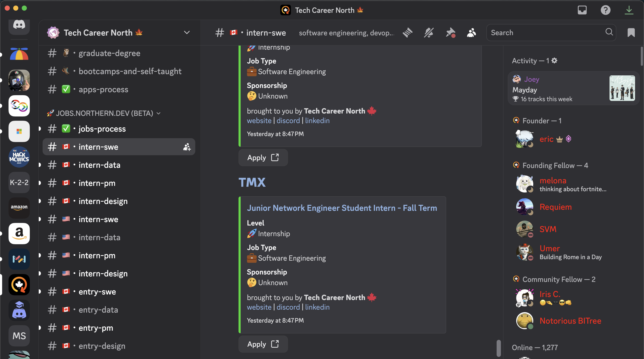Open the website link in the TMX posting
This screenshot has height=359, width=644.
(x=259, y=307)
